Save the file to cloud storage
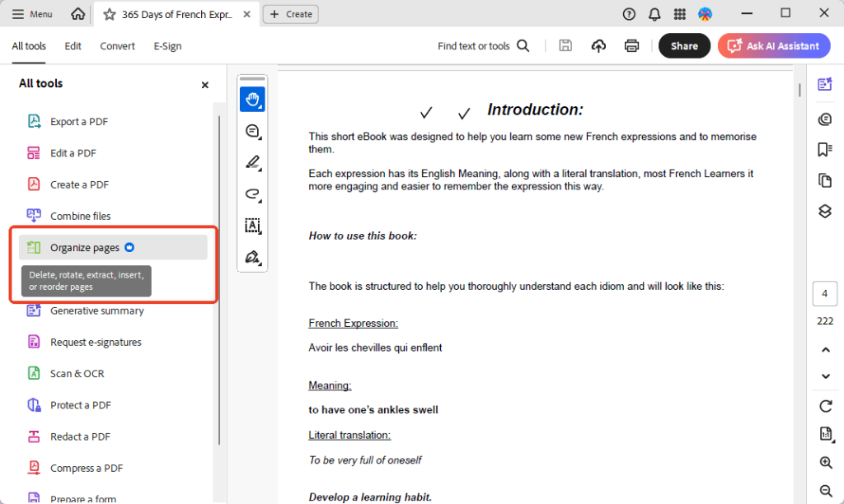Screen dimensions: 844x504 click(x=598, y=46)
